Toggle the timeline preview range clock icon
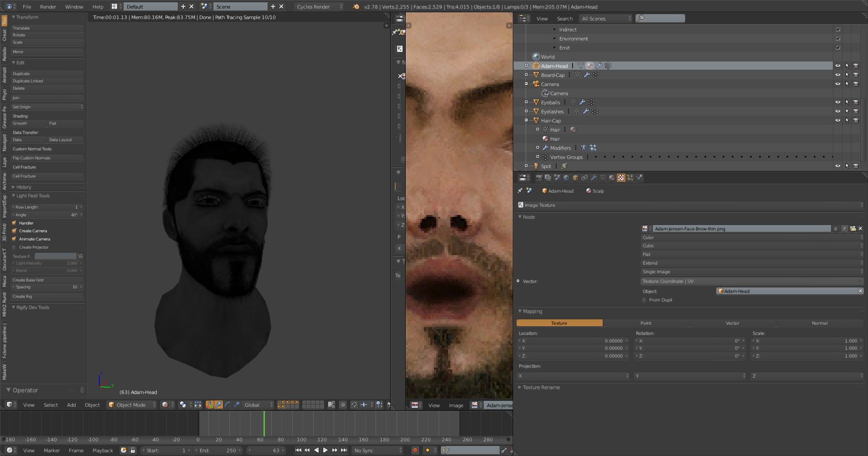868x456 pixels. pyautogui.click(x=124, y=450)
